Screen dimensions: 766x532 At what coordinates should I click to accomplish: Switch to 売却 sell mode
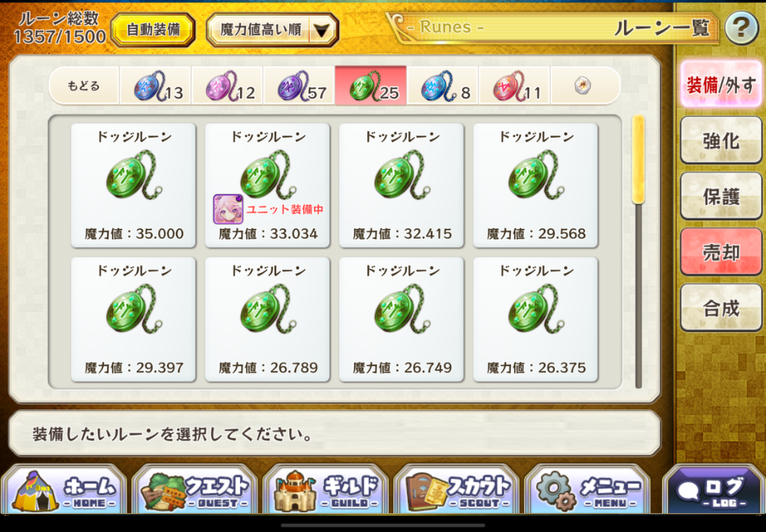click(720, 252)
